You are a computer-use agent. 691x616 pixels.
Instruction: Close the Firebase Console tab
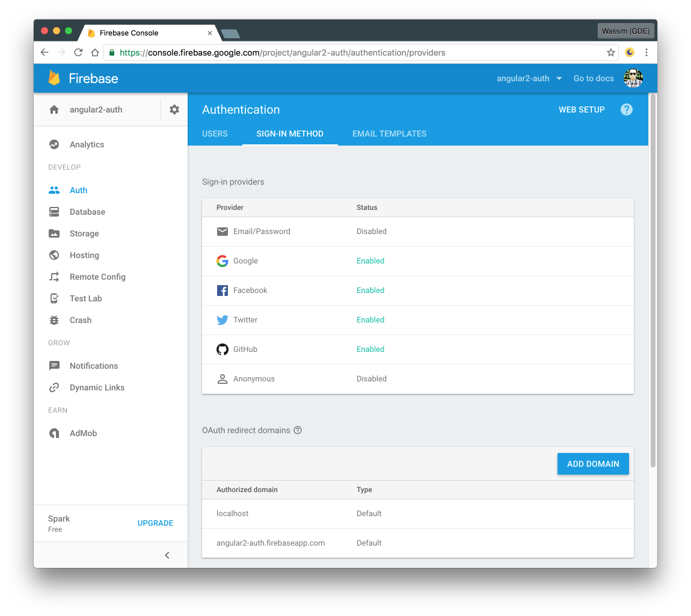(x=210, y=33)
